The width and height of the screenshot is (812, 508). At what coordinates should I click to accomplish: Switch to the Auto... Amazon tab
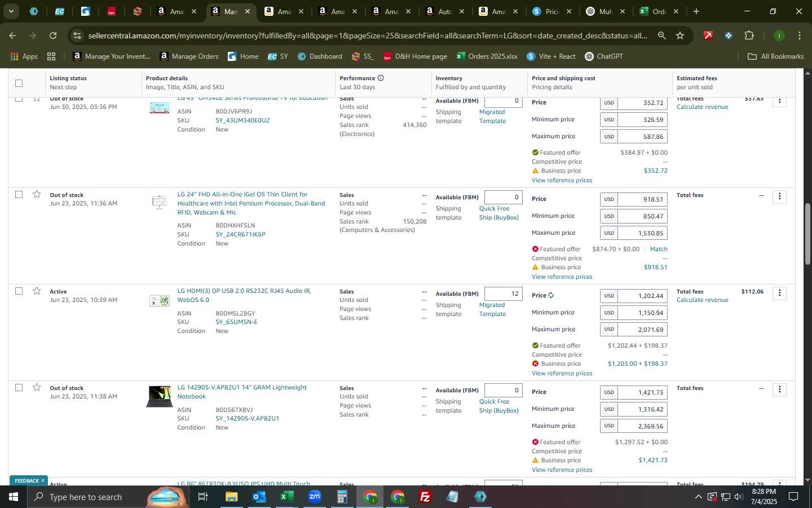[445, 11]
